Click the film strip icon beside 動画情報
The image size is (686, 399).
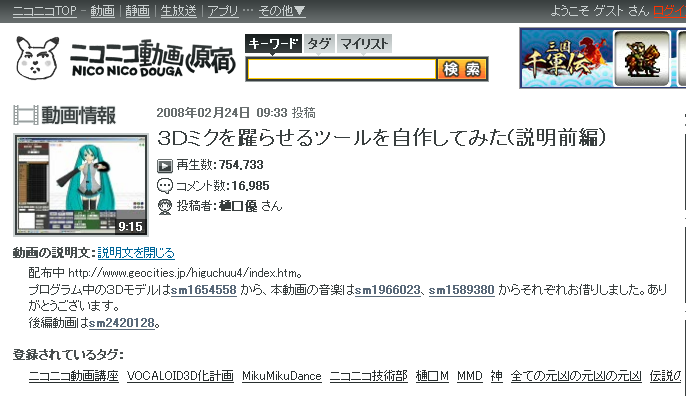click(x=26, y=116)
